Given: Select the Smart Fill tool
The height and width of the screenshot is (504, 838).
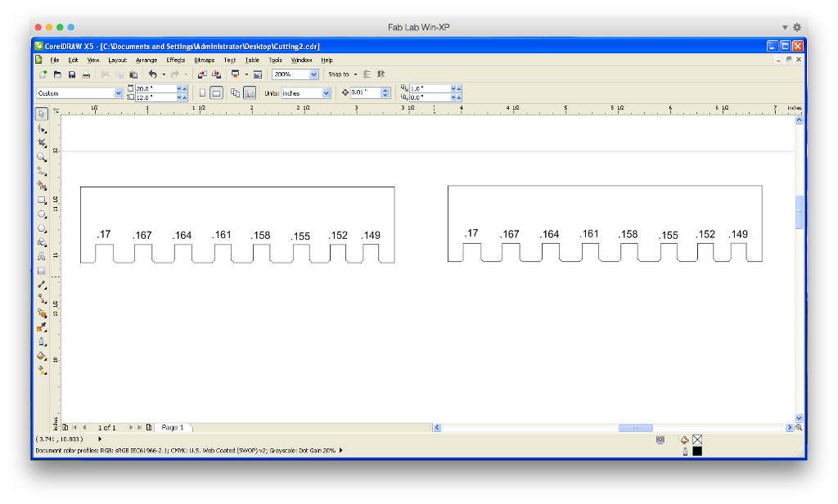Looking at the screenshot, I should tap(42, 186).
